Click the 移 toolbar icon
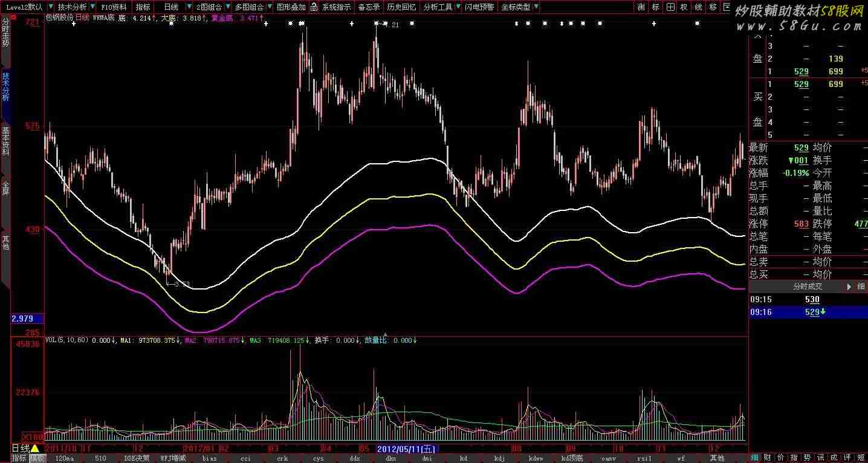This screenshot has width=868, height=463. (713, 7)
